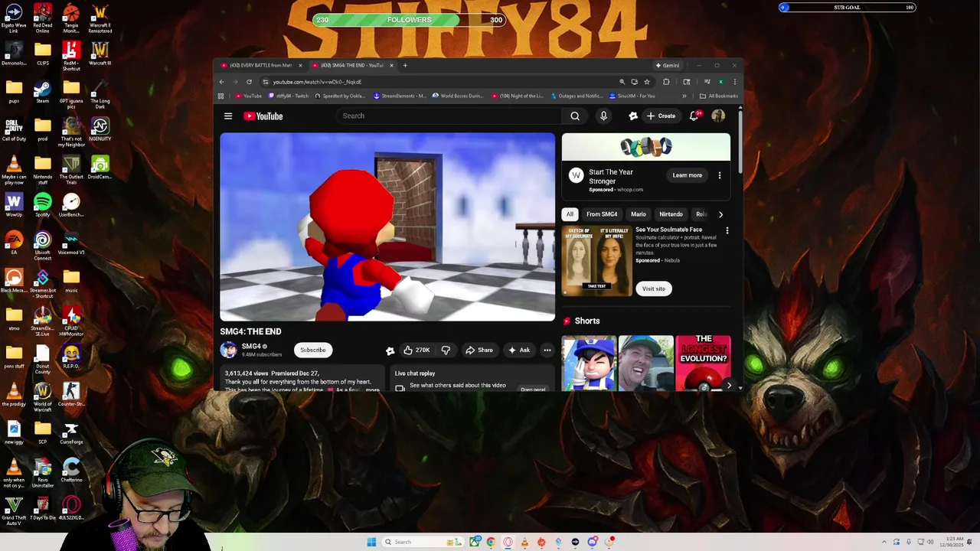Open the StreamElements bookmark
This screenshot has width=980, height=551.
400,96
